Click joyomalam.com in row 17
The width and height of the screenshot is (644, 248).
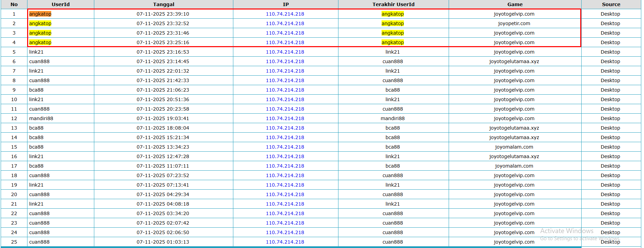coord(514,166)
